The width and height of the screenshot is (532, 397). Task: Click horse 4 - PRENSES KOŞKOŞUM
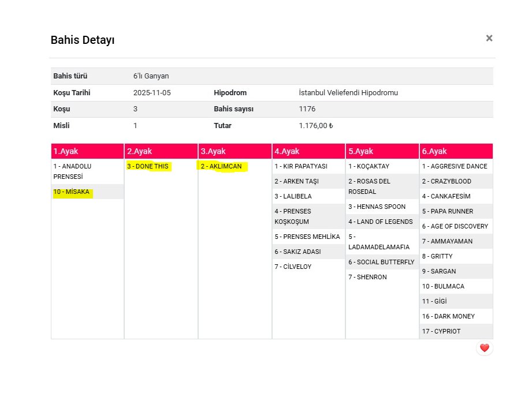click(309, 216)
